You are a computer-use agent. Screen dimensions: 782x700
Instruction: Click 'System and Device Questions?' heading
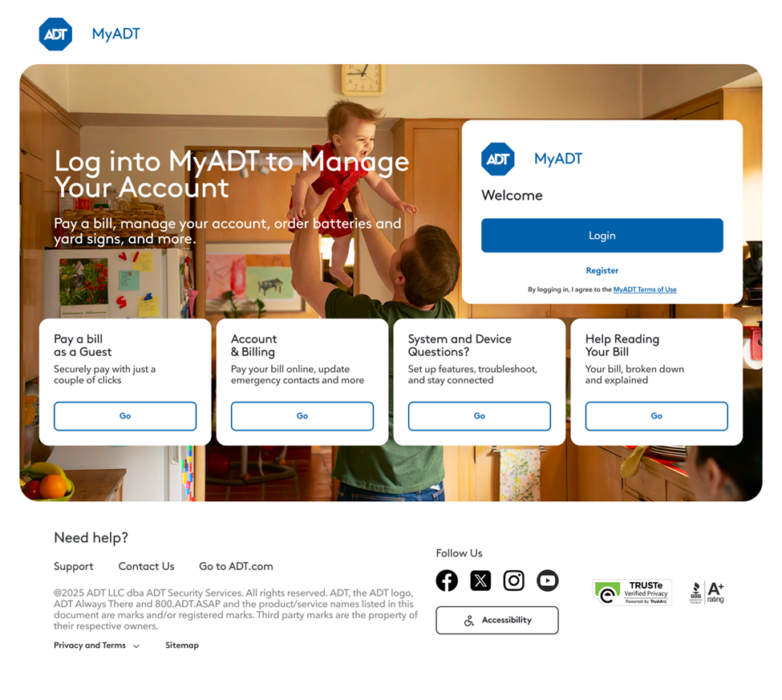point(460,345)
